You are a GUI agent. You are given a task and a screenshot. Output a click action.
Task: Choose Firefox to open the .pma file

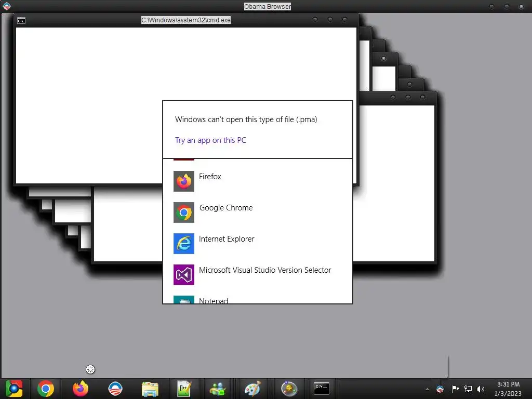pos(258,181)
